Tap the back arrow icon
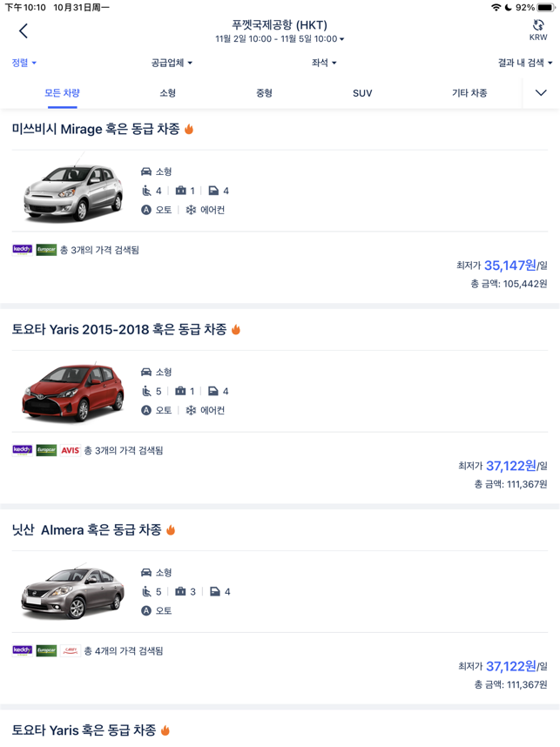Viewport: 560px width, 747px height. pos(24,31)
